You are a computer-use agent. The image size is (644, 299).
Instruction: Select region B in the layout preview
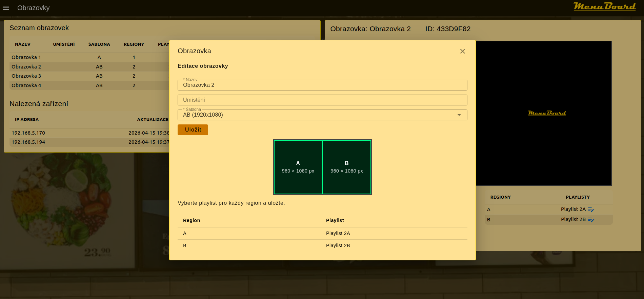point(347,167)
